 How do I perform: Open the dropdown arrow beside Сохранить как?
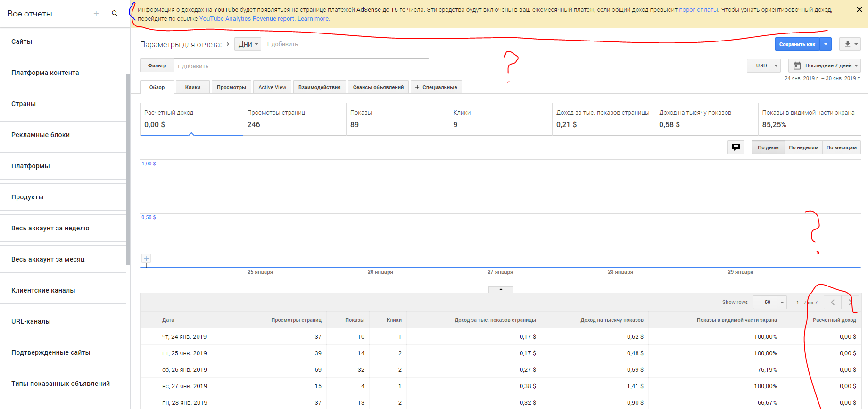(x=826, y=44)
